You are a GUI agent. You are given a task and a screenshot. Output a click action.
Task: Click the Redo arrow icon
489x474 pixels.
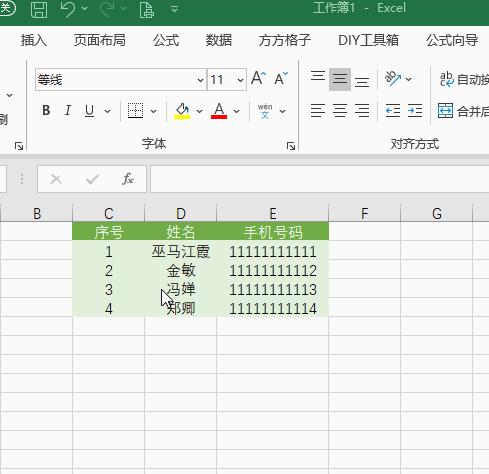107,9
